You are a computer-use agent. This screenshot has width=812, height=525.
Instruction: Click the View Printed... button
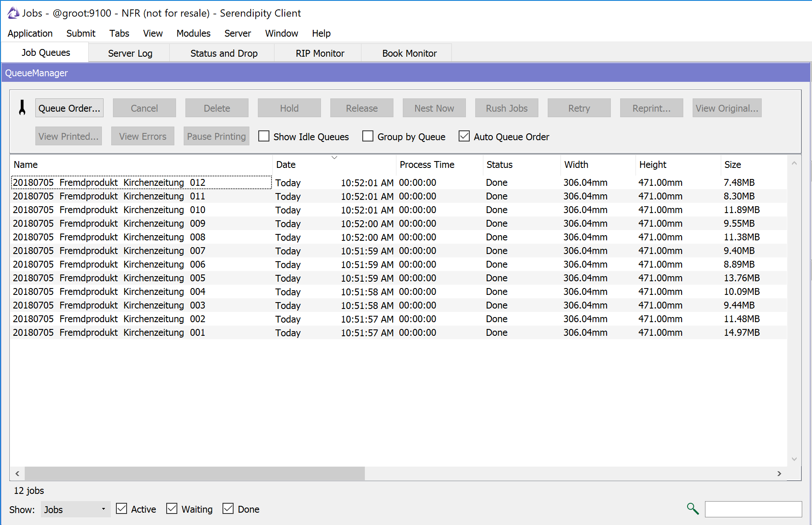point(69,136)
